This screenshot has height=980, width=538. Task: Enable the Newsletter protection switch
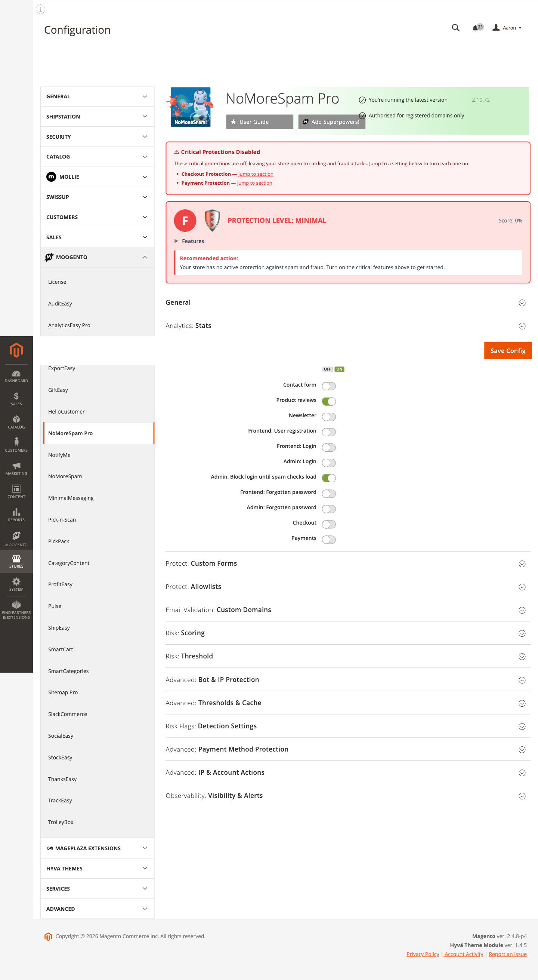[328, 417]
